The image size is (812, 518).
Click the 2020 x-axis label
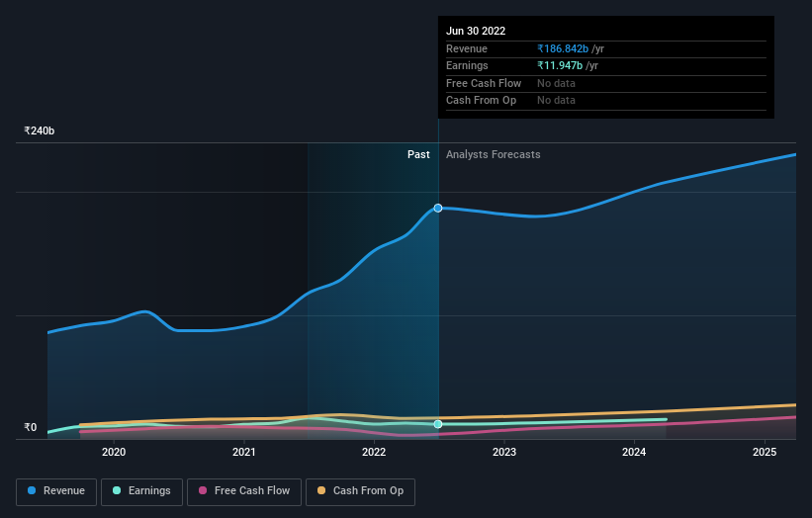pos(114,453)
